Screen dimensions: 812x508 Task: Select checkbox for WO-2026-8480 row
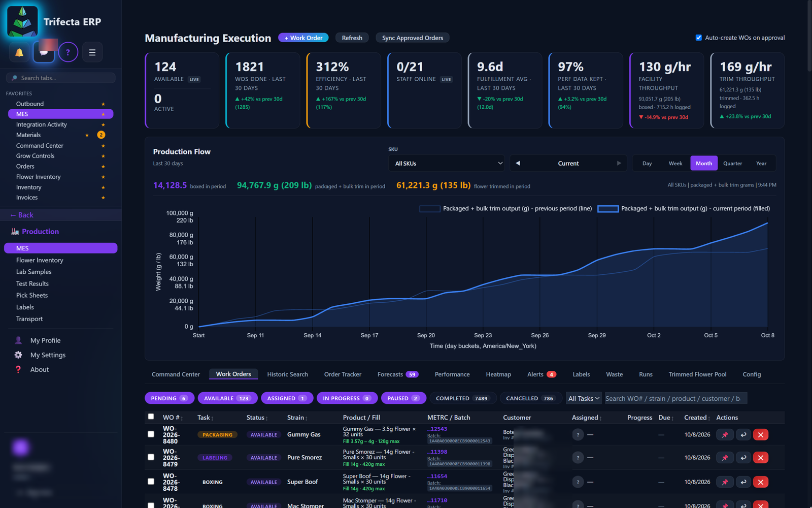[151, 434]
